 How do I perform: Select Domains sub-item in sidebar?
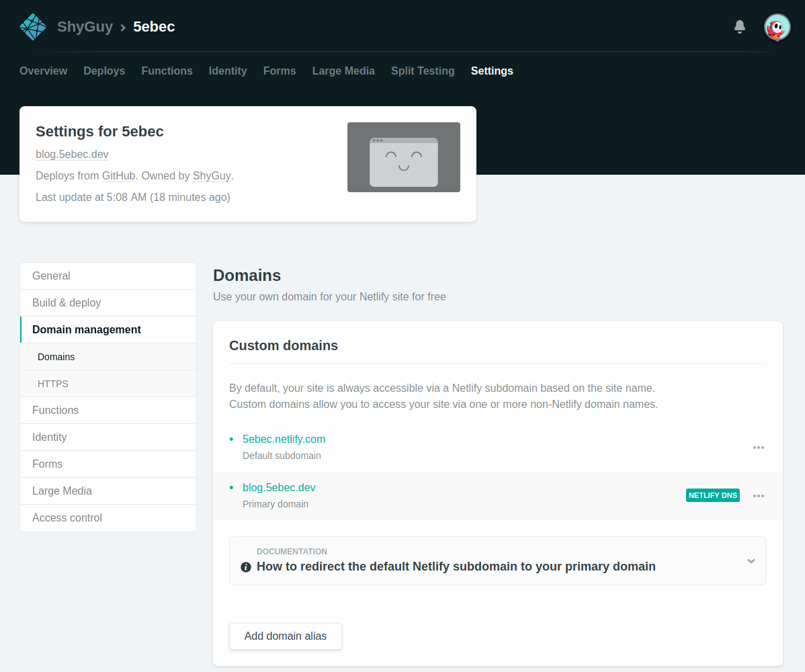[x=108, y=357]
